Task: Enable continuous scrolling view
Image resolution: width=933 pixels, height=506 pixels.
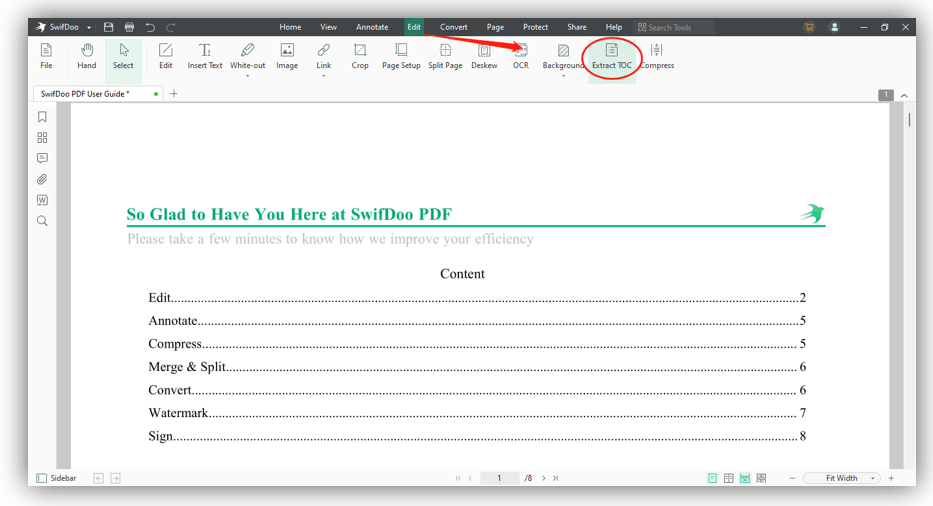Action: coord(745,478)
